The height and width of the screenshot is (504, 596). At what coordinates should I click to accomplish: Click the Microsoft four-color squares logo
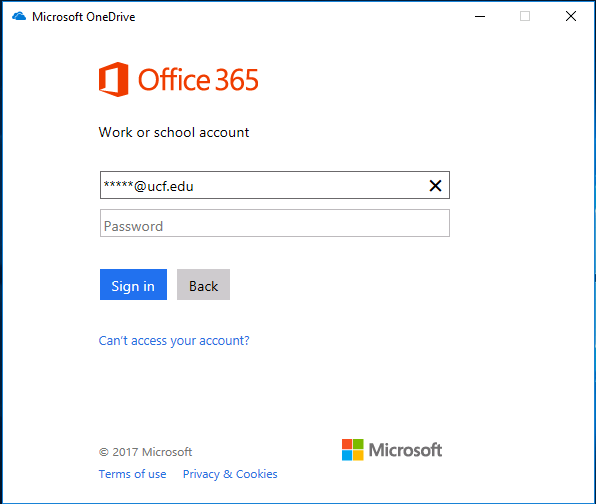[352, 450]
